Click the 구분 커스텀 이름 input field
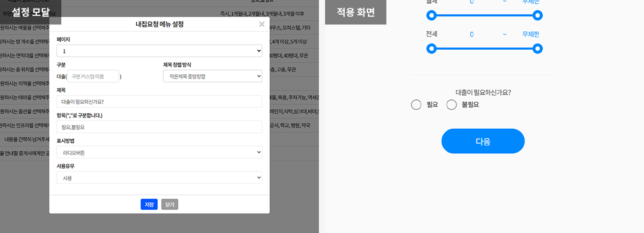 93,76
